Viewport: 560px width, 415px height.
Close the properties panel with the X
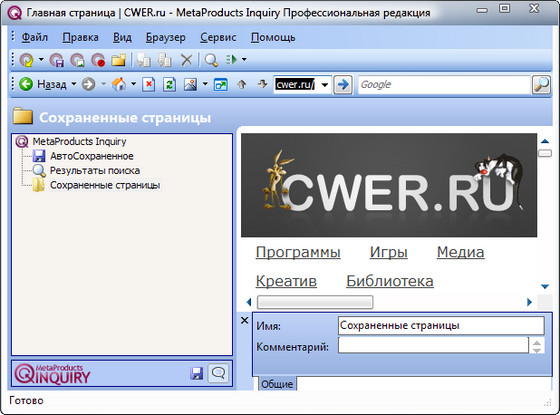(245, 320)
